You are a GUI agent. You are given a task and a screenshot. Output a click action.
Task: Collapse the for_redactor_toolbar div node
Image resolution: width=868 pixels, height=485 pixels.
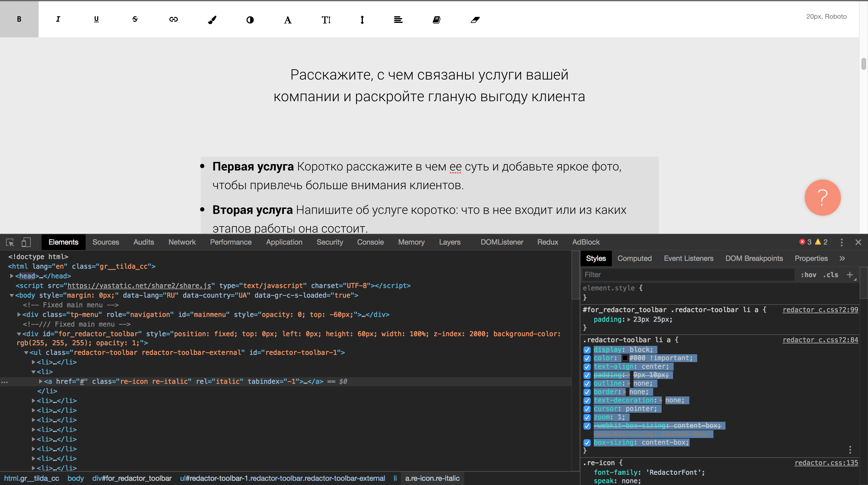point(19,334)
